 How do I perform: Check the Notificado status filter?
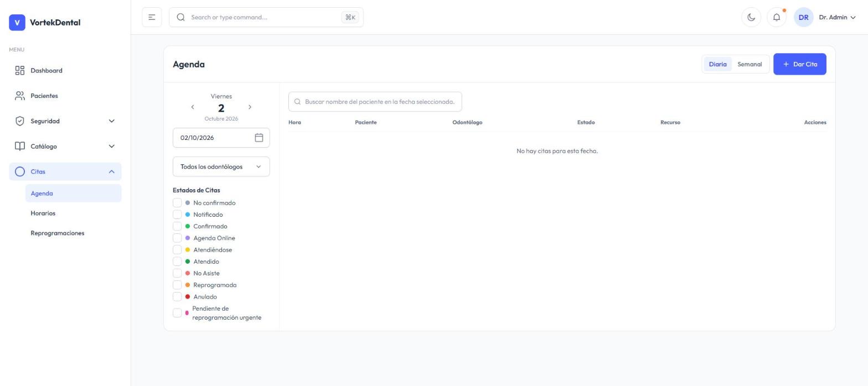[177, 215]
